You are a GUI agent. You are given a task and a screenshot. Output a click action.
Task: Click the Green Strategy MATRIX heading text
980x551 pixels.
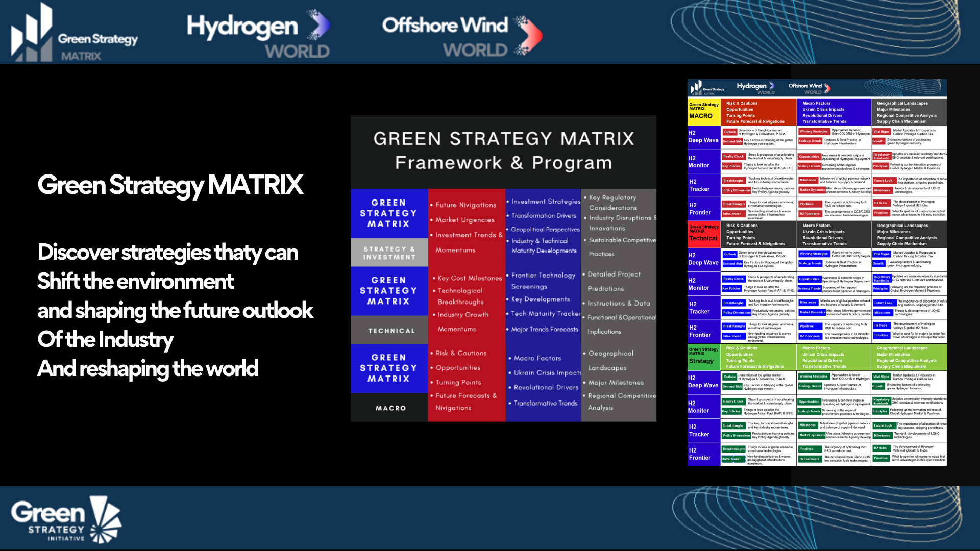click(x=170, y=185)
